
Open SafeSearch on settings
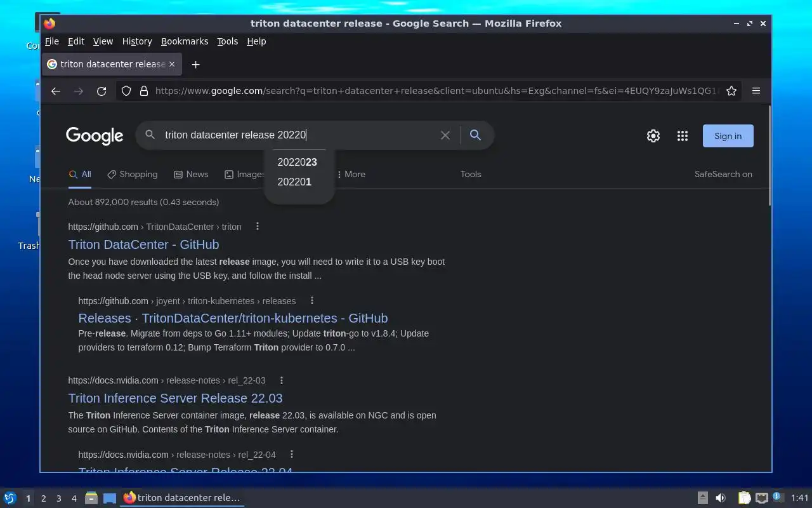coord(723,174)
